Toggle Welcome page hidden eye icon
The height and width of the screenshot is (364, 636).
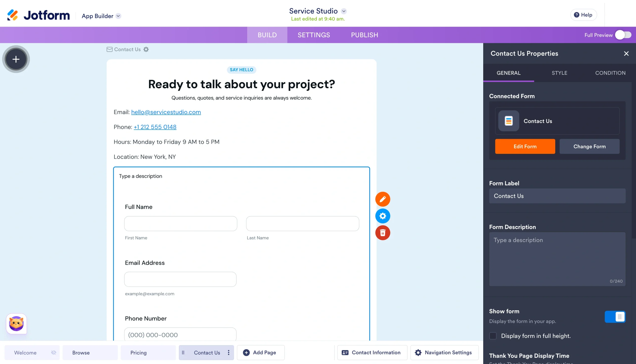pos(53,353)
